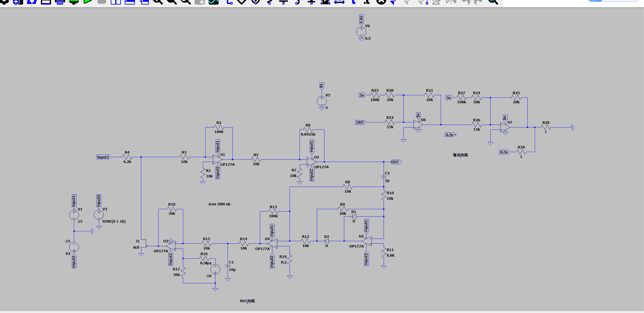Click diode D2 symbol
Viewport: 644px width, 313px height.
(x=327, y=241)
